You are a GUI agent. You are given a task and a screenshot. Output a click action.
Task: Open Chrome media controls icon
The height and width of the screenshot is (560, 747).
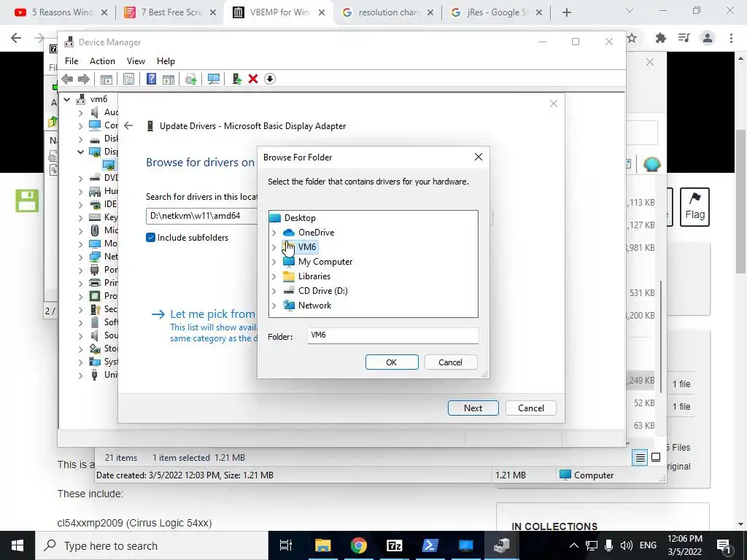pyautogui.click(x=684, y=38)
